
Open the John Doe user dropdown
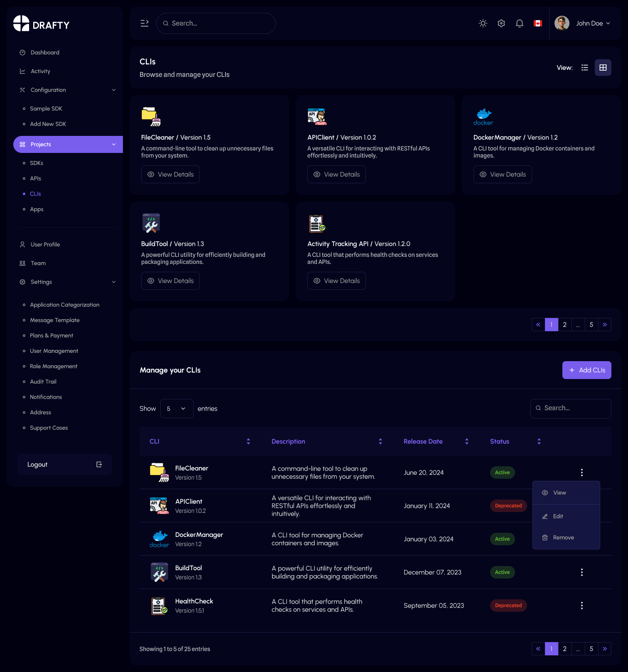click(593, 23)
